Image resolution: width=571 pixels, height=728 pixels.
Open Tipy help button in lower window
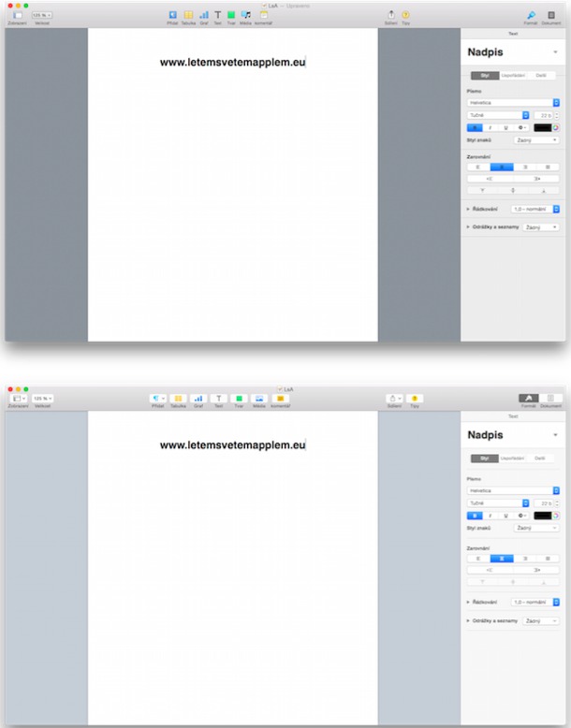[415, 399]
